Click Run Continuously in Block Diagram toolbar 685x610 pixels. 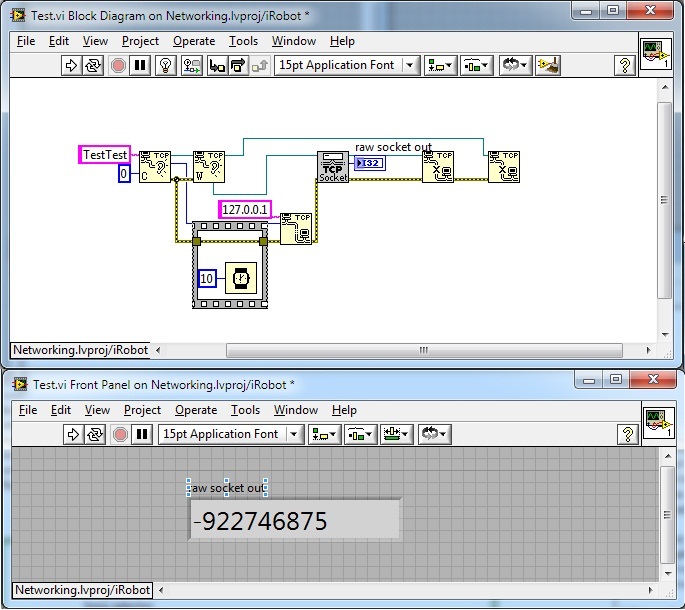(x=93, y=66)
